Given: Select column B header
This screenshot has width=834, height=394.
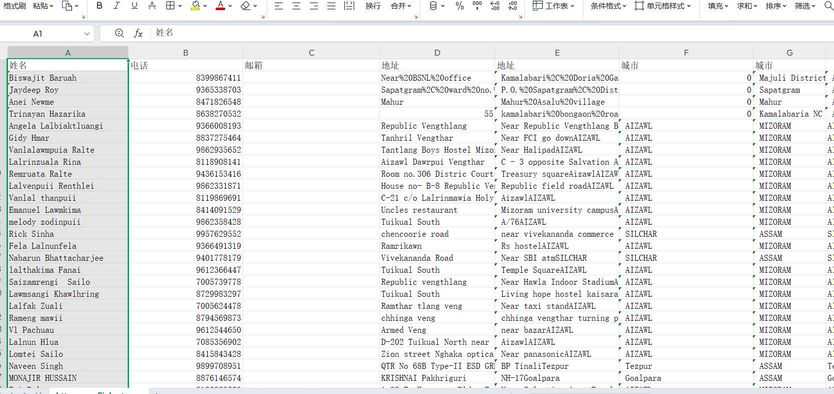Looking at the screenshot, I should 186,53.
